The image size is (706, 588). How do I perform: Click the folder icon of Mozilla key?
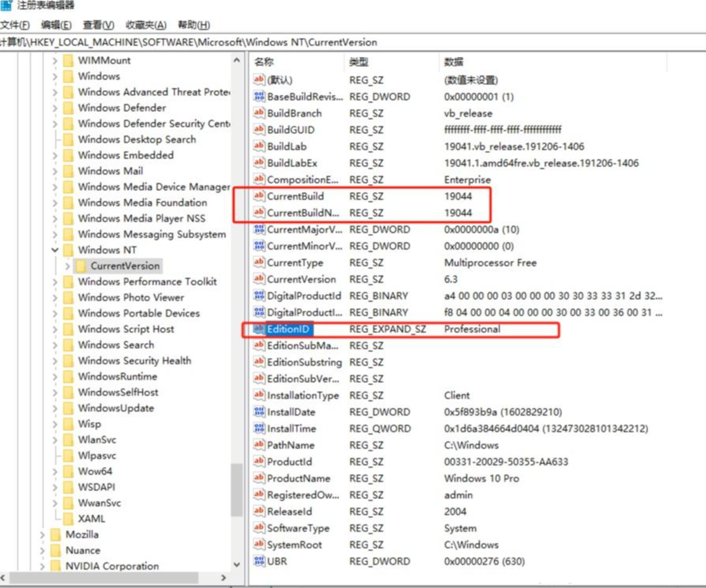pos(56,534)
